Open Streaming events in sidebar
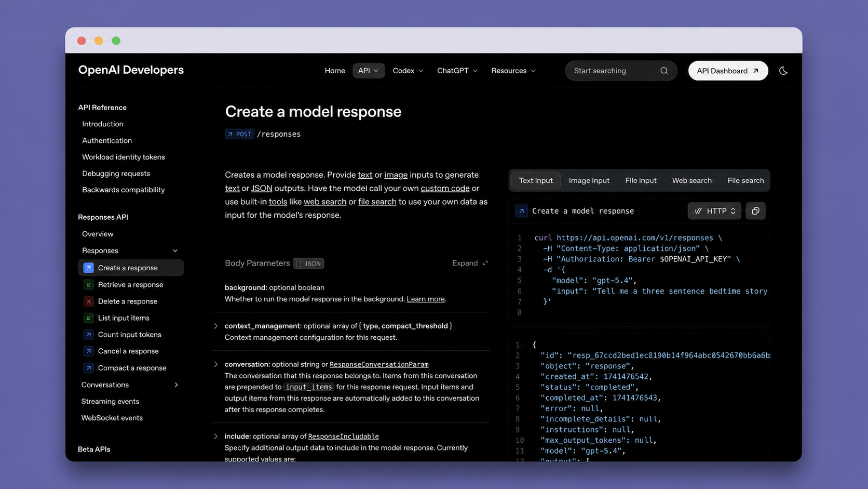Screen dimensions: 868x489 [x=110, y=401]
